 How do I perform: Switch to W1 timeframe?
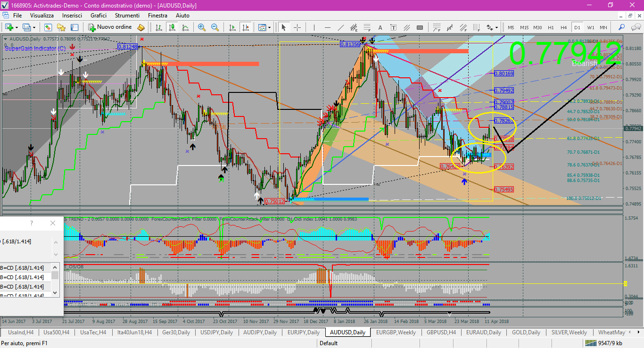click(x=591, y=27)
